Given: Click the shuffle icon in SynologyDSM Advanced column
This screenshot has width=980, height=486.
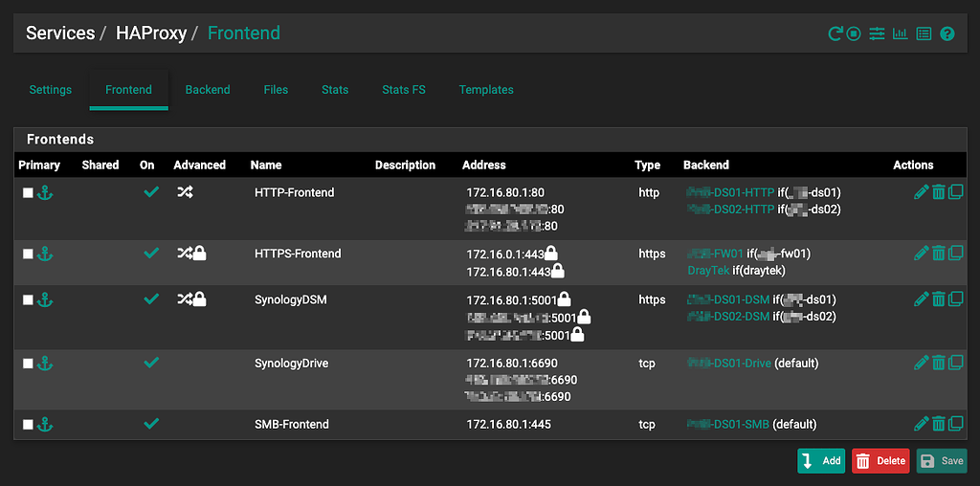Looking at the screenshot, I should coord(185,299).
